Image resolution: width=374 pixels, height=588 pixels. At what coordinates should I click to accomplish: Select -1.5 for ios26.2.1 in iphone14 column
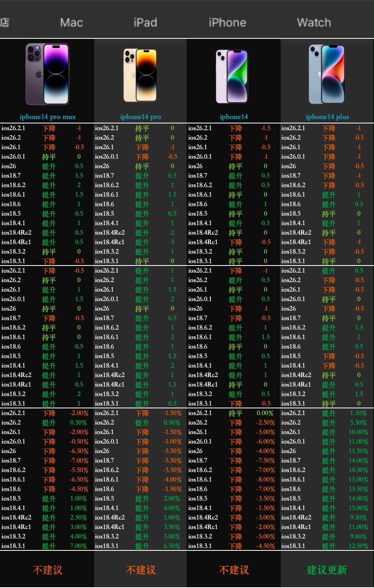[x=266, y=128]
